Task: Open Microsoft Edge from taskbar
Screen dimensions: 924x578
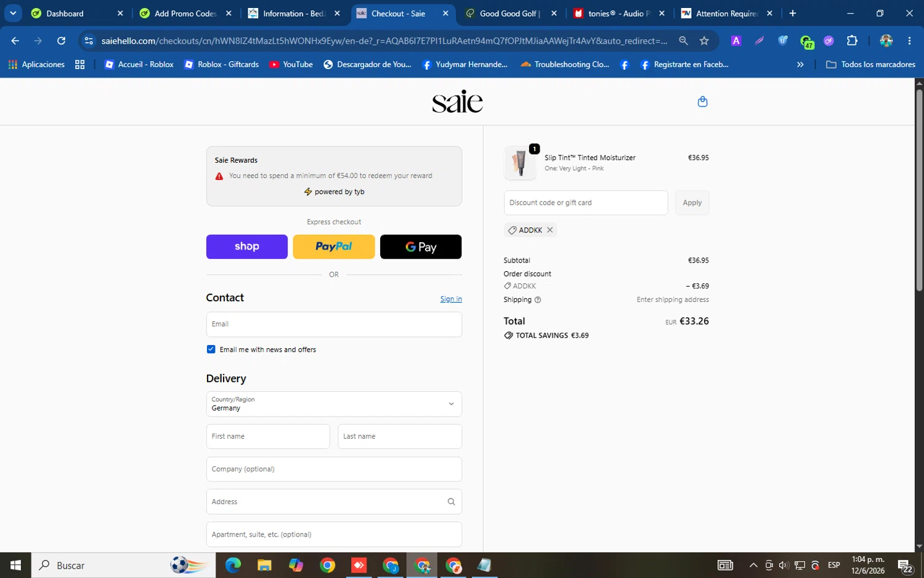Action: coord(233,565)
